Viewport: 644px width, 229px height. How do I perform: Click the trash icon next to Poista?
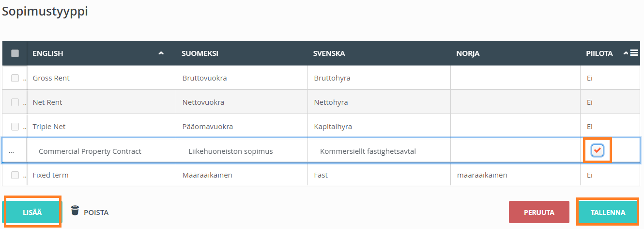(75, 210)
